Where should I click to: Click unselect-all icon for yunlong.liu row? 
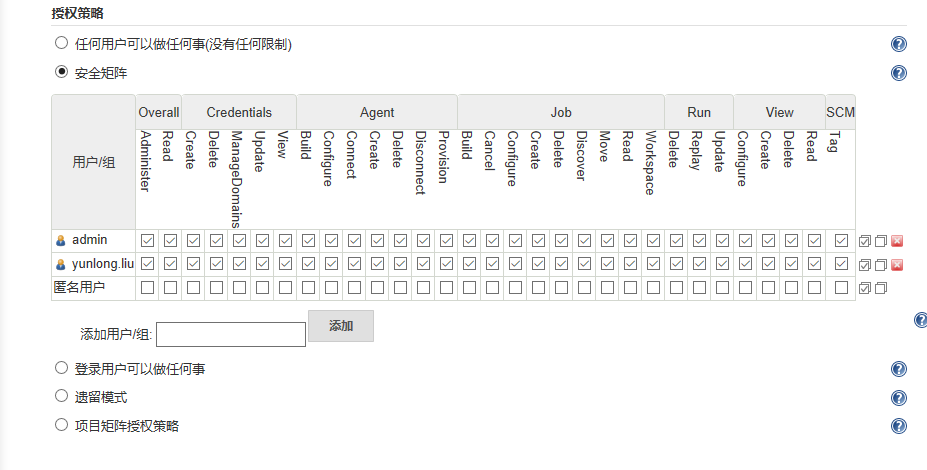tap(880, 265)
